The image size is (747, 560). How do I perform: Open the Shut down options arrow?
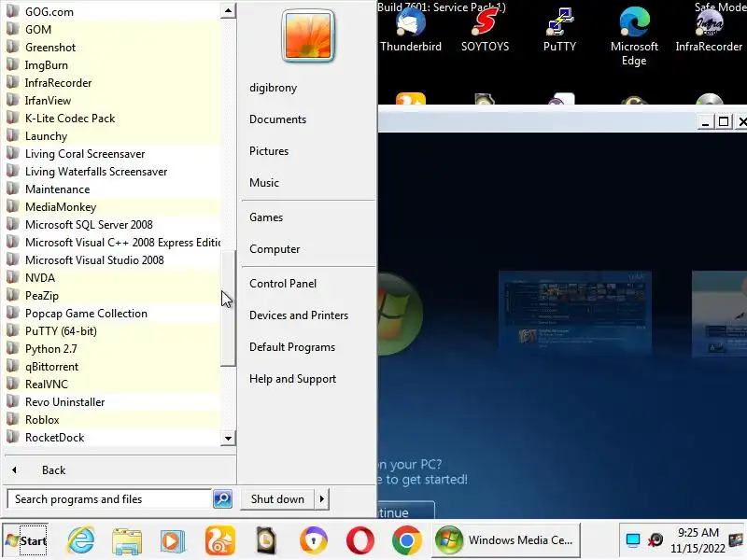[x=322, y=499]
